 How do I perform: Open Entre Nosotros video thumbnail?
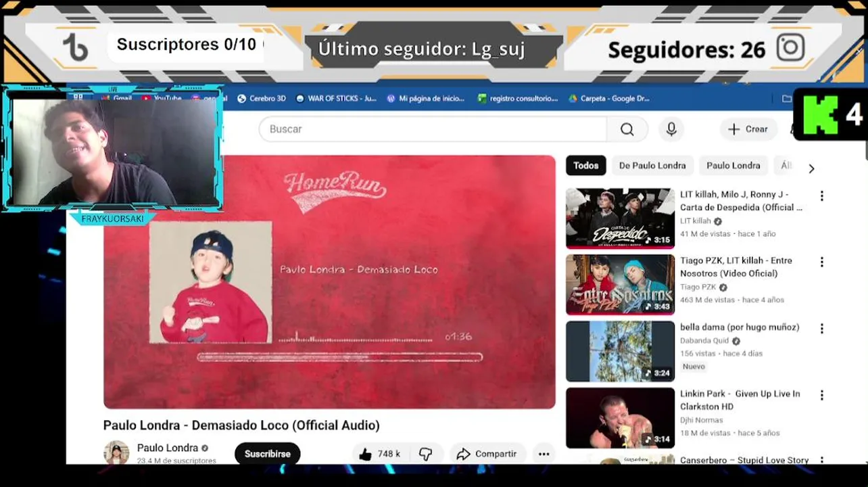coord(620,285)
